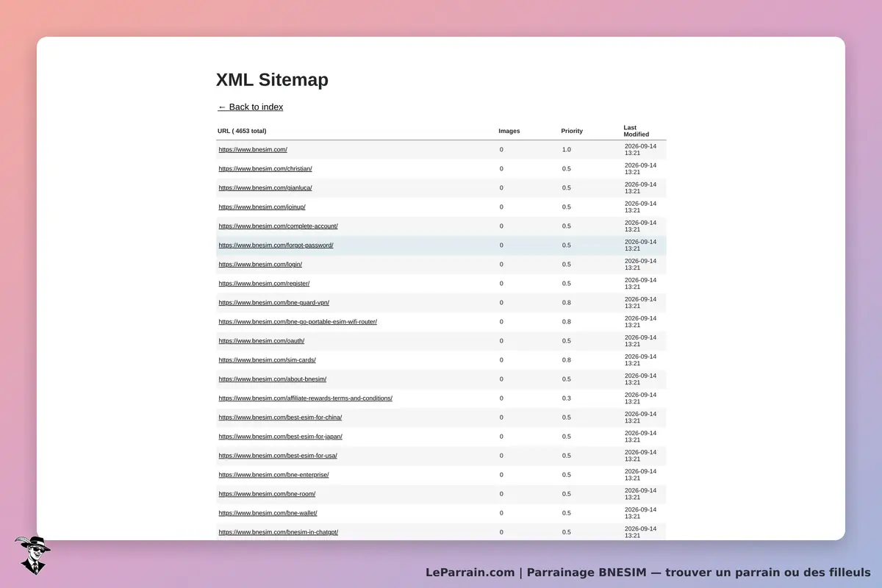The width and height of the screenshot is (882, 588).
Task: Click the LeParrain.com Parrainage BNESIM caption
Action: pos(648,573)
